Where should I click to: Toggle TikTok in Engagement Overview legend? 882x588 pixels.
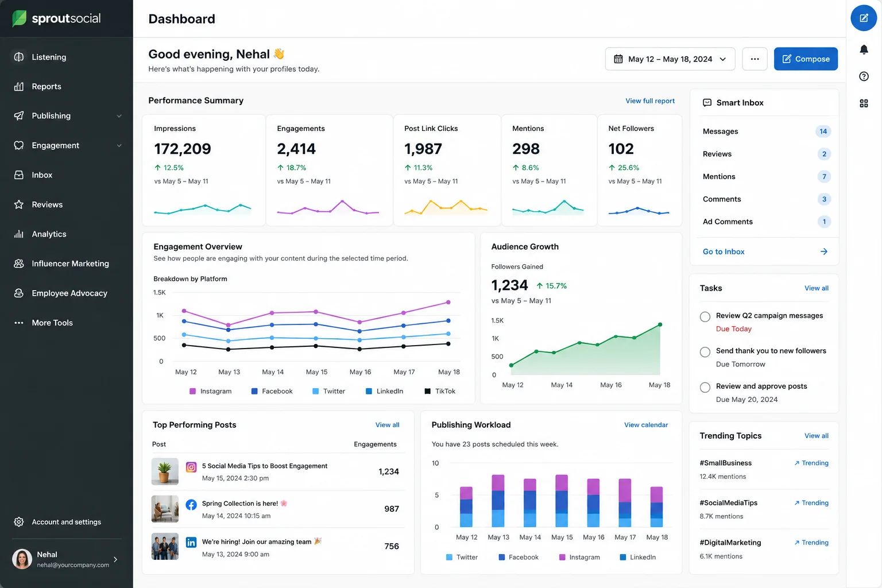coord(440,391)
